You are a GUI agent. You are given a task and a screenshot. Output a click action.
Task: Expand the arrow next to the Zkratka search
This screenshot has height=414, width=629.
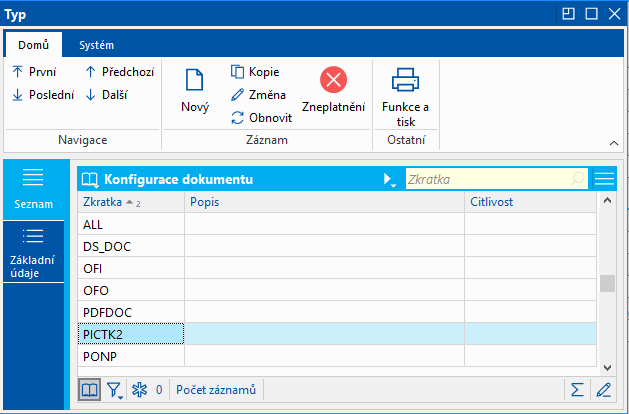[389, 180]
